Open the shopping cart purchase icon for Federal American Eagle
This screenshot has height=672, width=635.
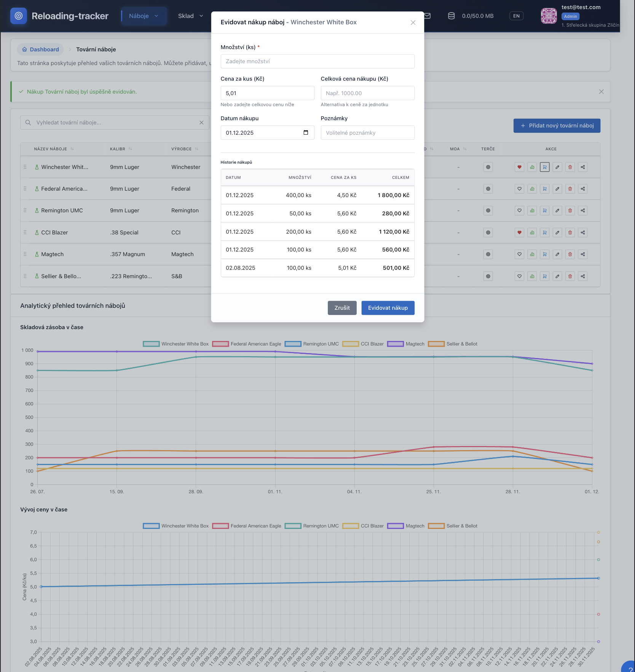(x=545, y=189)
